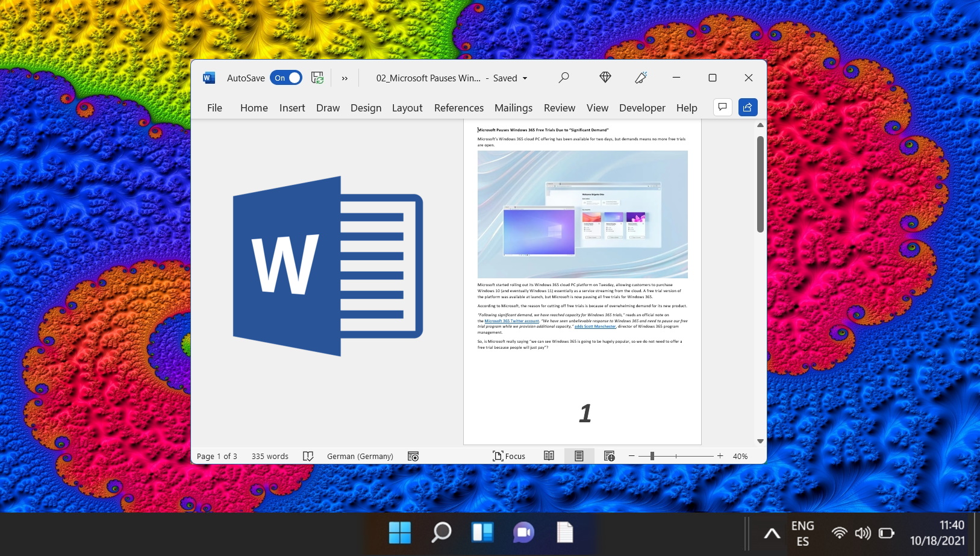Open the search magnifier in title bar
980x556 pixels.
point(564,78)
